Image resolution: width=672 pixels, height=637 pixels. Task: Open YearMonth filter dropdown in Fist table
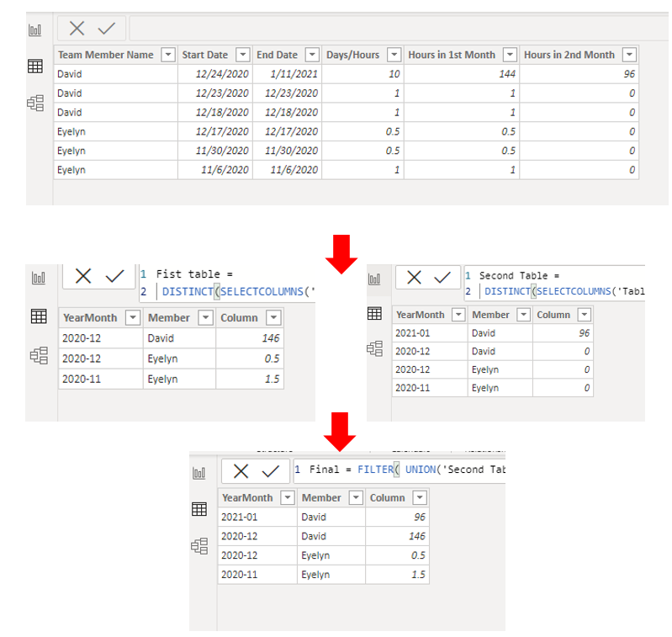(133, 317)
